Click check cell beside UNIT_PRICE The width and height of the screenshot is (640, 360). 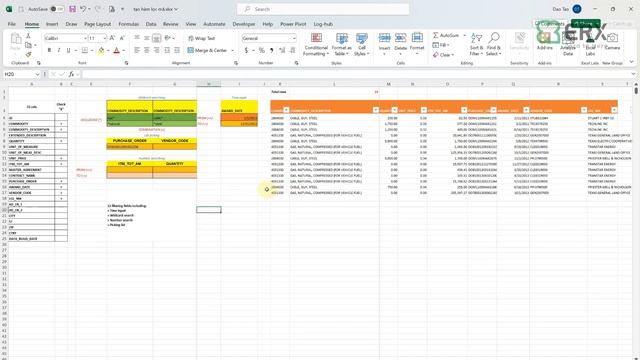point(61,158)
